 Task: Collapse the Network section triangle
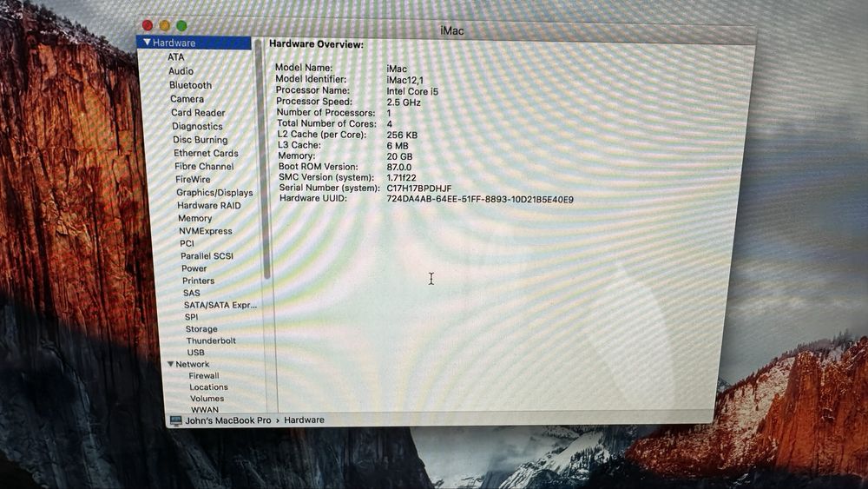point(170,364)
